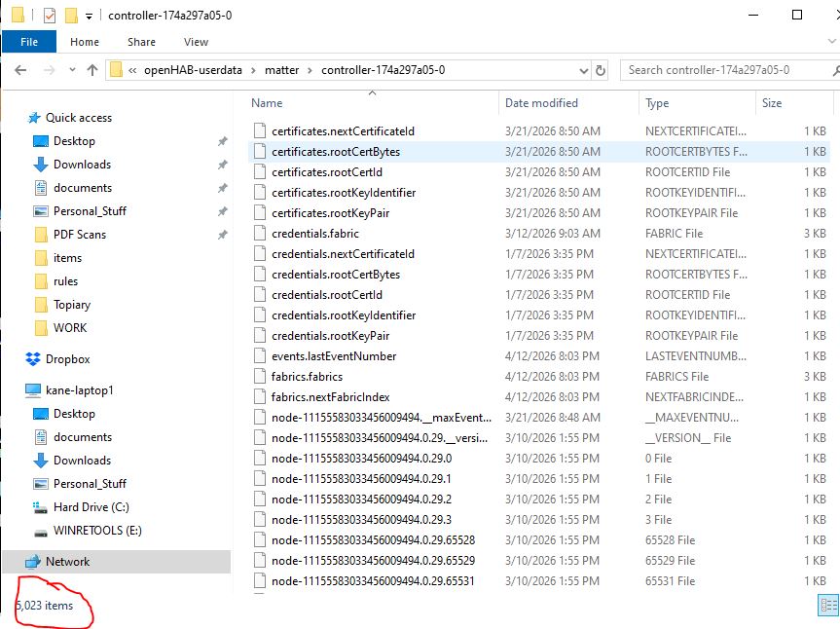Screen dimensions: 840x629
Task: Expand the ribbon chevron
Action: 831,41
